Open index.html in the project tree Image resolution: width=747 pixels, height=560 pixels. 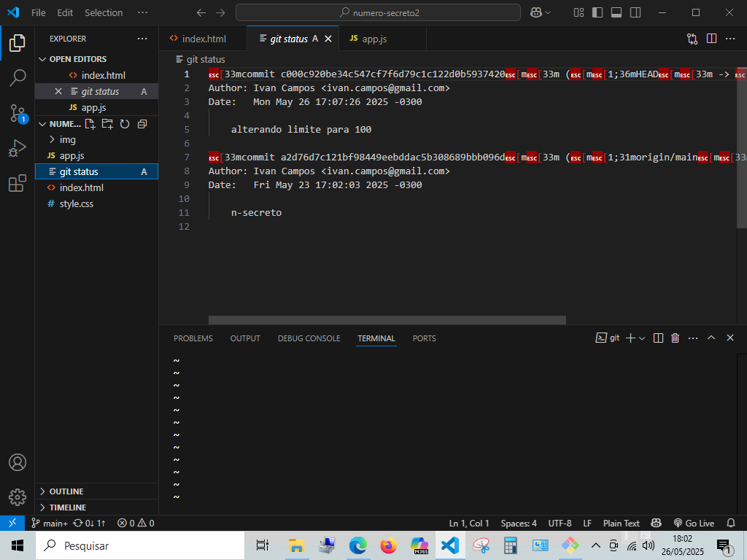click(x=97, y=187)
